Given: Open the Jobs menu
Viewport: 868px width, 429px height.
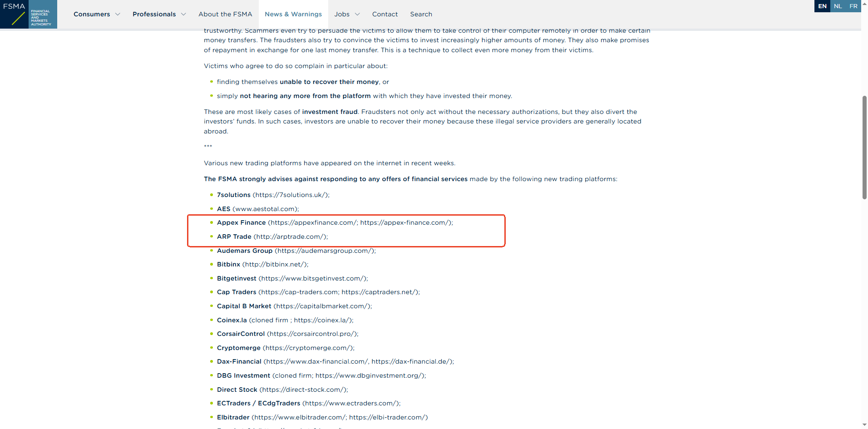Looking at the screenshot, I should pyautogui.click(x=342, y=14).
